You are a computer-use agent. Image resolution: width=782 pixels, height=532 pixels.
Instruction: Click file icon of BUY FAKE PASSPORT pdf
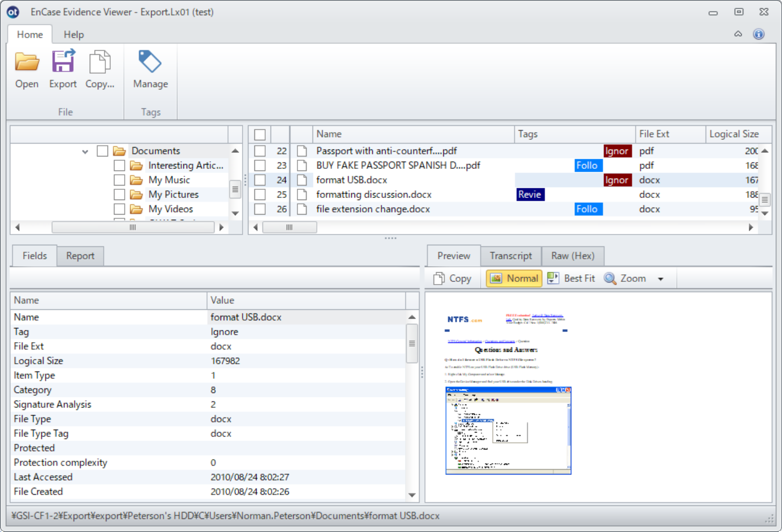coord(302,165)
